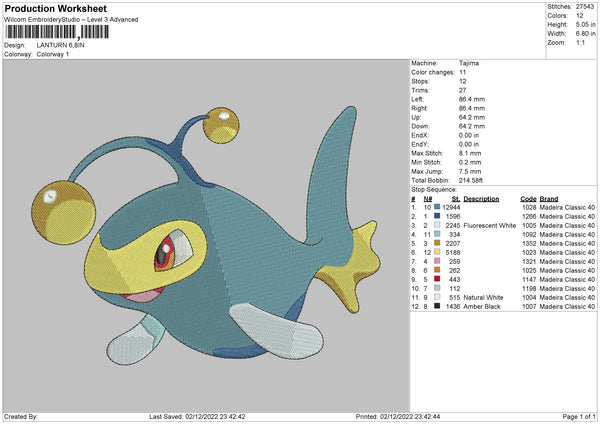The image size is (600, 424).
Task: Select thread code 1352 in the Code column
Action: tap(529, 243)
